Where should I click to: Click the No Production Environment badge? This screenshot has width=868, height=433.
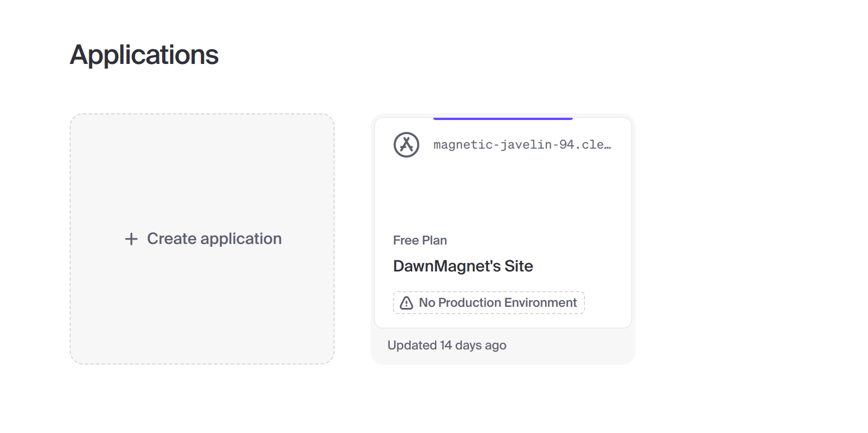coord(489,303)
